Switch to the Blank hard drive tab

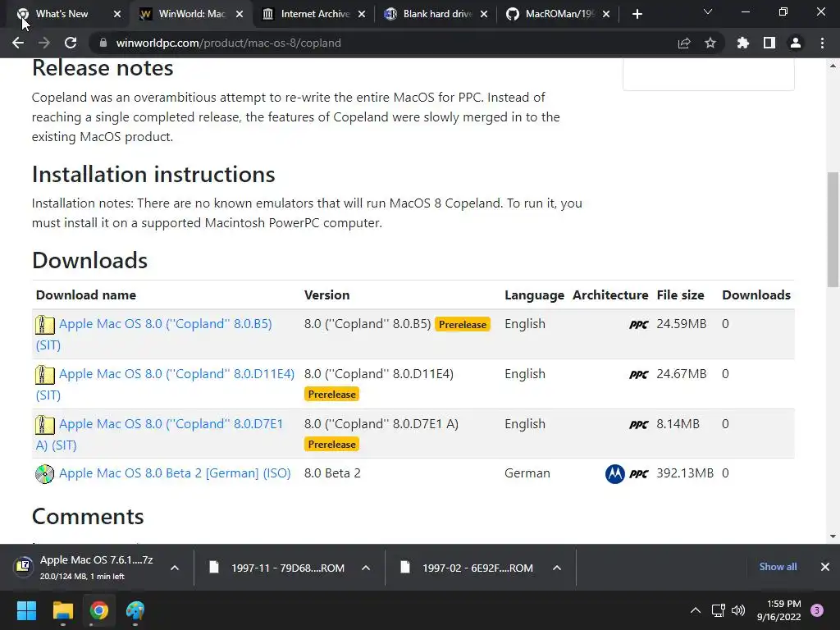(x=436, y=14)
